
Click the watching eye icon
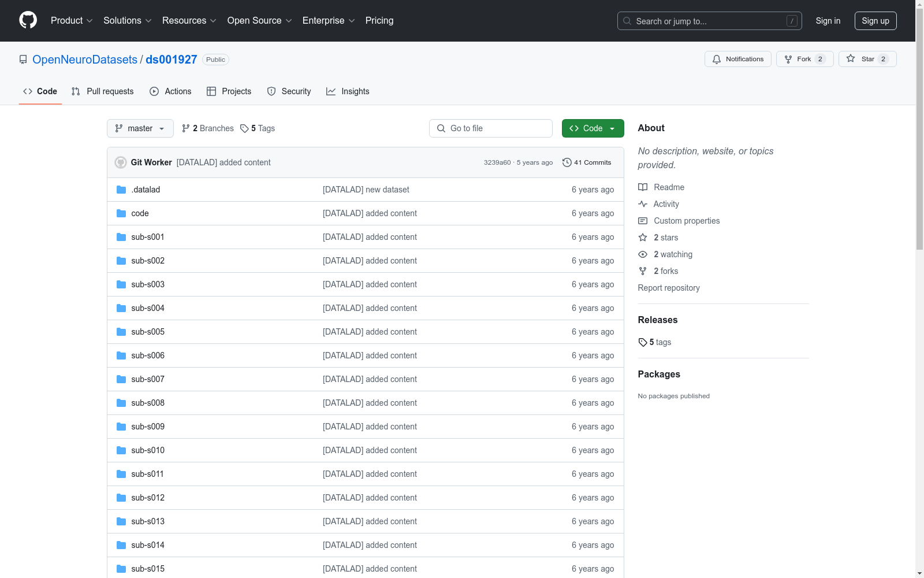pyautogui.click(x=643, y=254)
